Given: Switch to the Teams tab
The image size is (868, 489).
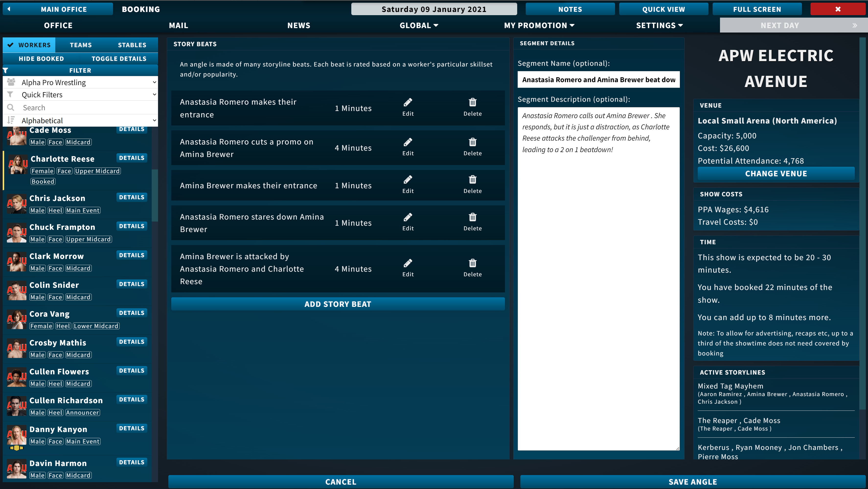Looking at the screenshot, I should [81, 44].
